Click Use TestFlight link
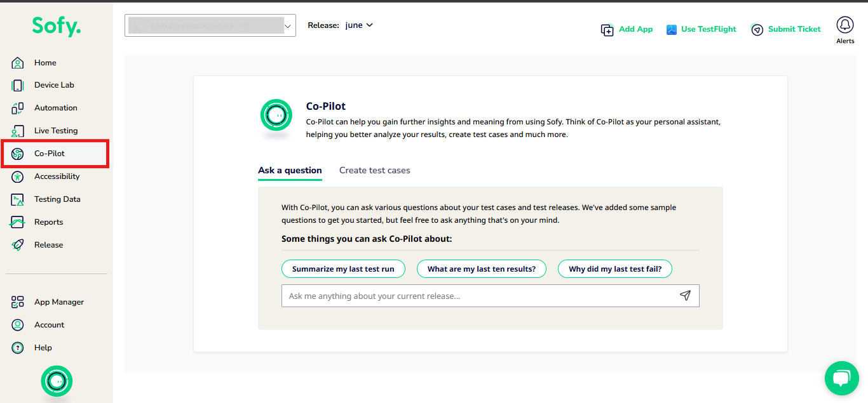This screenshot has height=403, width=868. click(x=709, y=29)
